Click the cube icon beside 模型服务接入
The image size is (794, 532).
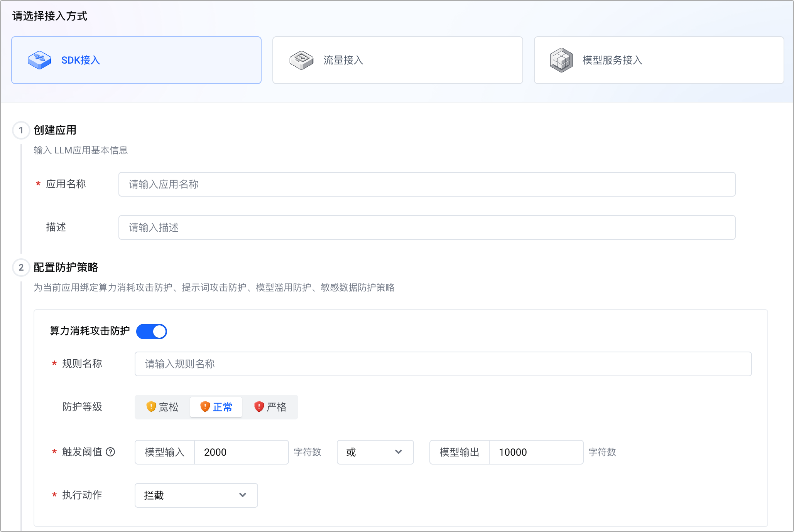pyautogui.click(x=561, y=60)
